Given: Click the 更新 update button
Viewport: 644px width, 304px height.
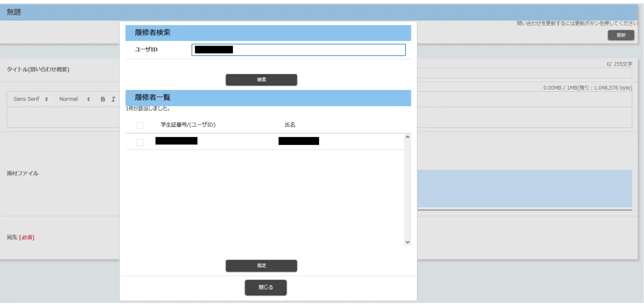Looking at the screenshot, I should coord(620,35).
